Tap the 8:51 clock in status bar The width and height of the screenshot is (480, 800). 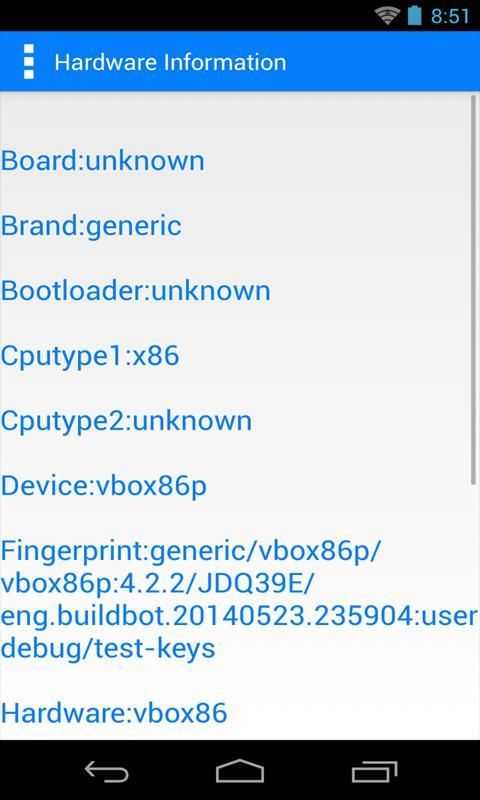(x=449, y=16)
